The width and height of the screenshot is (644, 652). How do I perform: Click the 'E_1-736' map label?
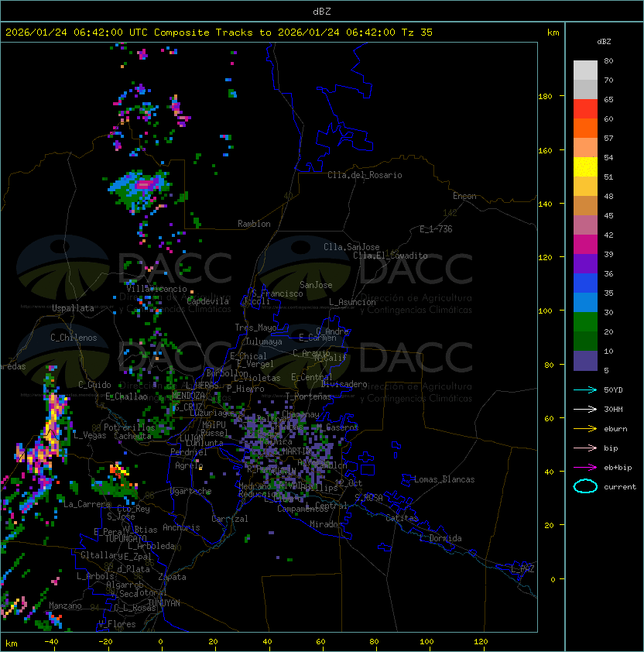coord(436,229)
